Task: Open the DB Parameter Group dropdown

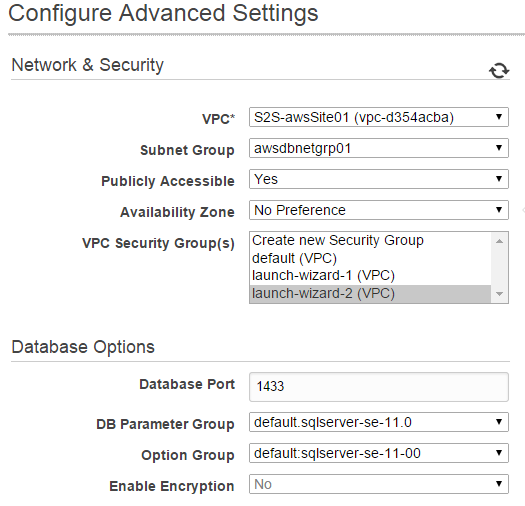Action: 379,422
